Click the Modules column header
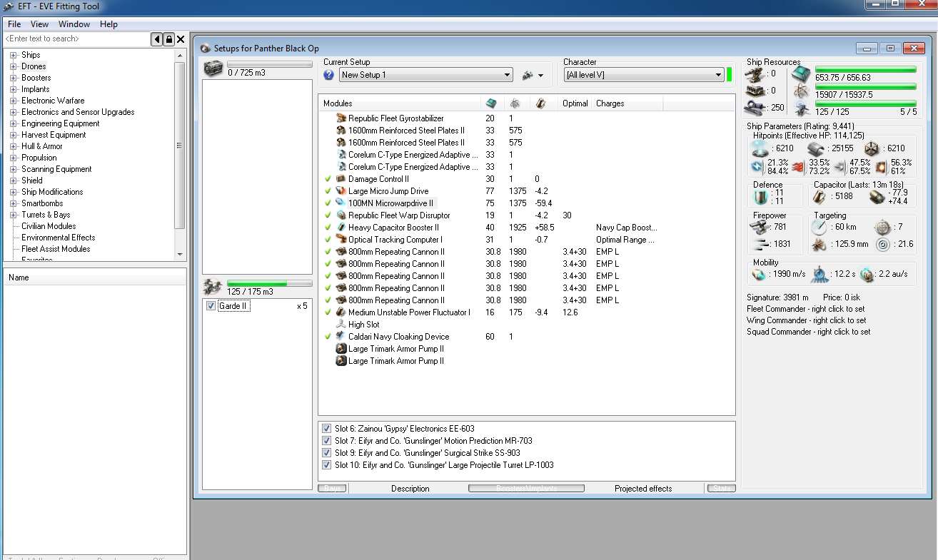Image resolution: width=938 pixels, height=560 pixels. (x=400, y=103)
